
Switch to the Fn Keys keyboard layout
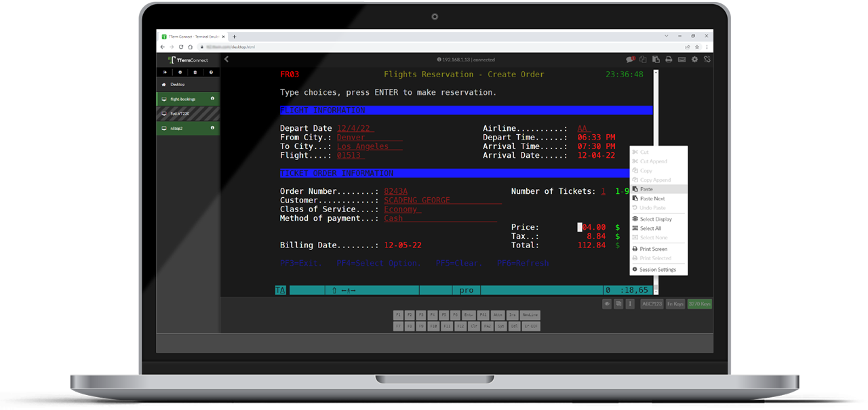[x=675, y=304]
